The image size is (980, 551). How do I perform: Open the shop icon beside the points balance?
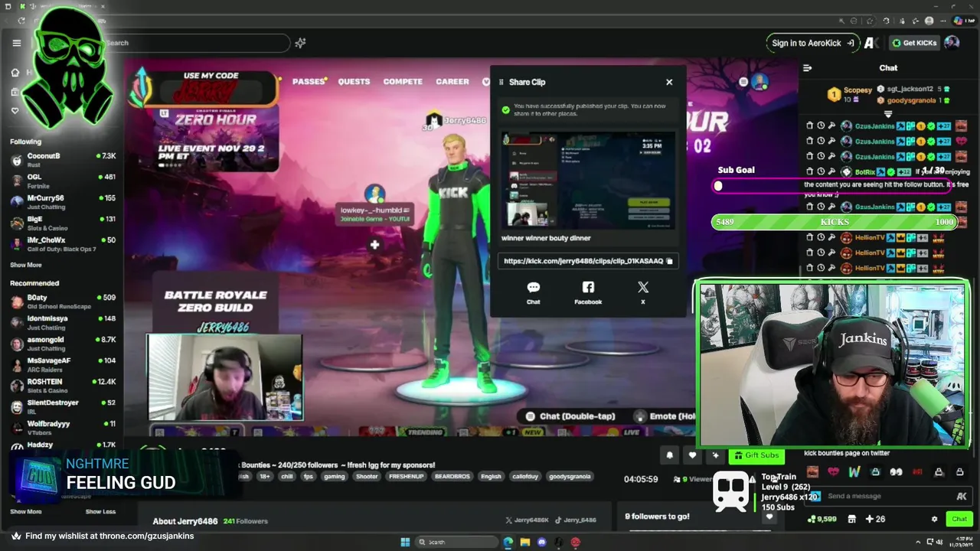(851, 519)
